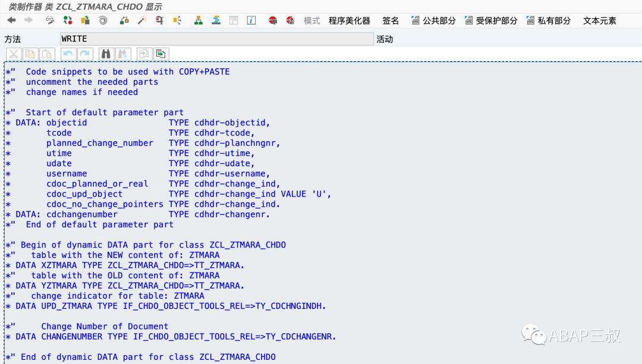Set a session breakpoint stop-sign icon
642x364 pixels.
273,20
